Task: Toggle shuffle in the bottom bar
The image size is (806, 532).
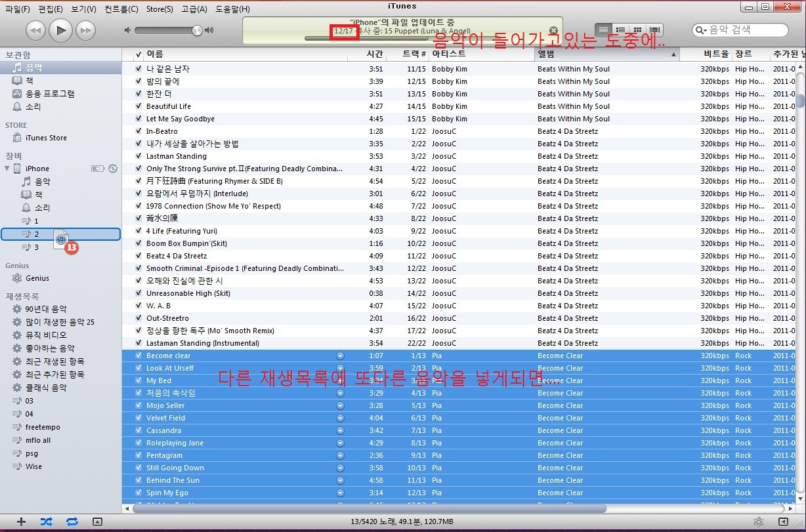Action: point(46,522)
